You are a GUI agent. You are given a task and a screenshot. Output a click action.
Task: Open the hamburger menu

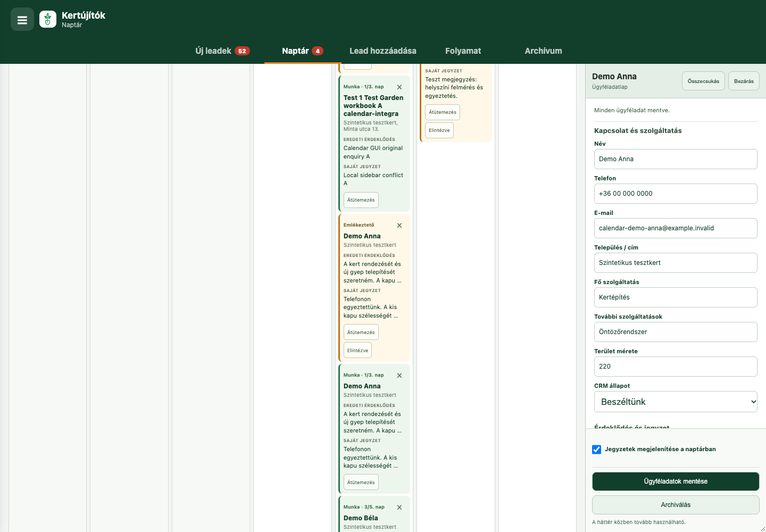coord(22,20)
